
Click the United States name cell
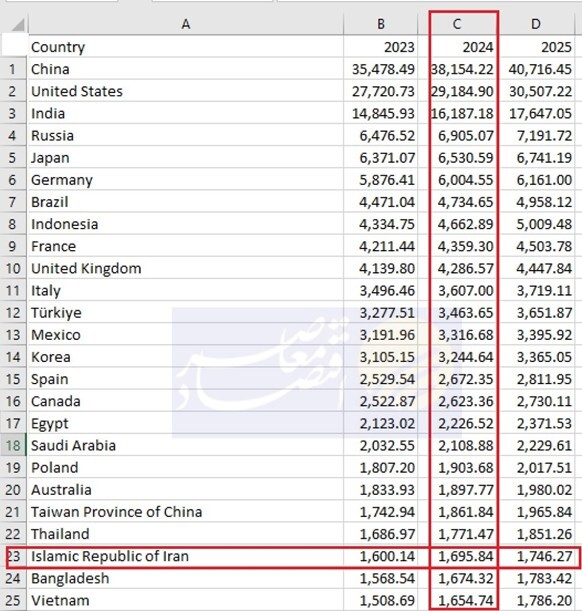186,91
